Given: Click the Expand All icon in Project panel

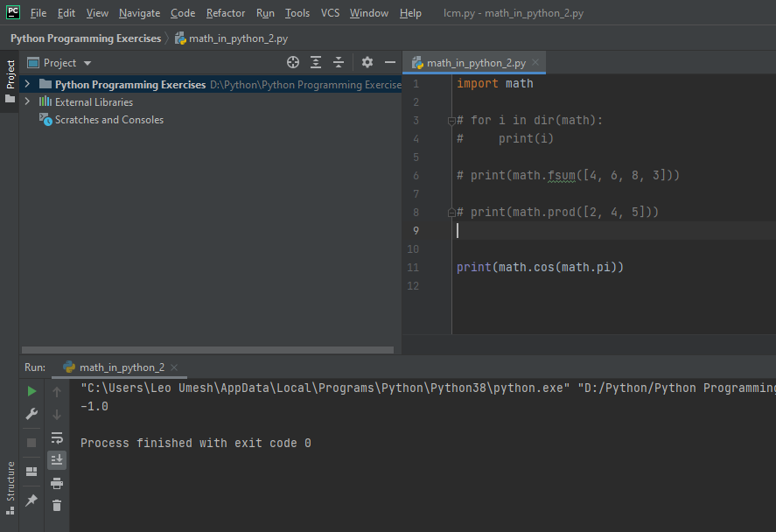Looking at the screenshot, I should [315, 62].
